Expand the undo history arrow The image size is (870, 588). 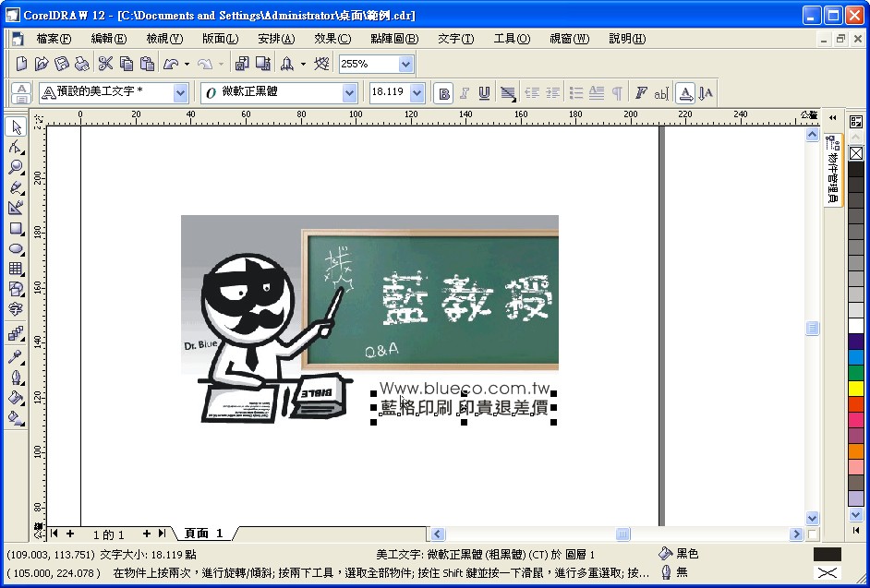pyautogui.click(x=187, y=64)
